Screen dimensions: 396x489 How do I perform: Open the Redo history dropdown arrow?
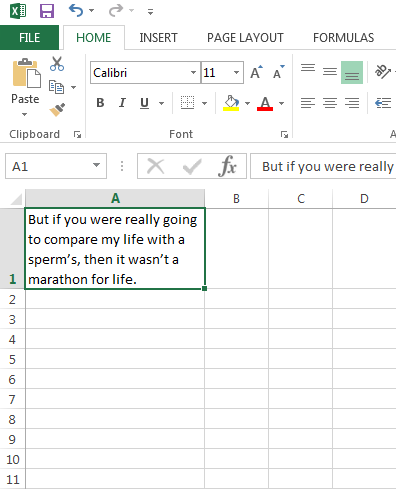pos(131,11)
